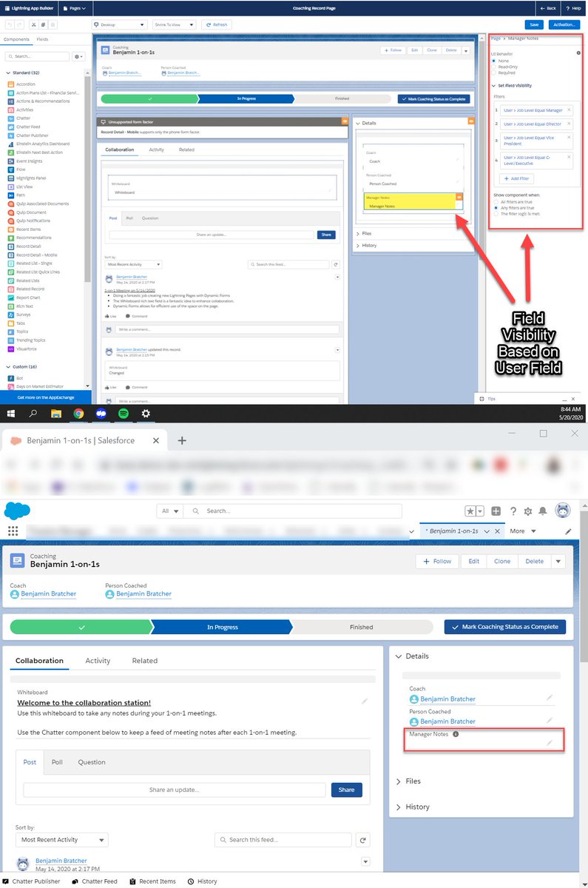Open lower Most Recent Activity sort dropdown
Image resolution: width=588 pixels, height=888 pixels.
point(62,840)
